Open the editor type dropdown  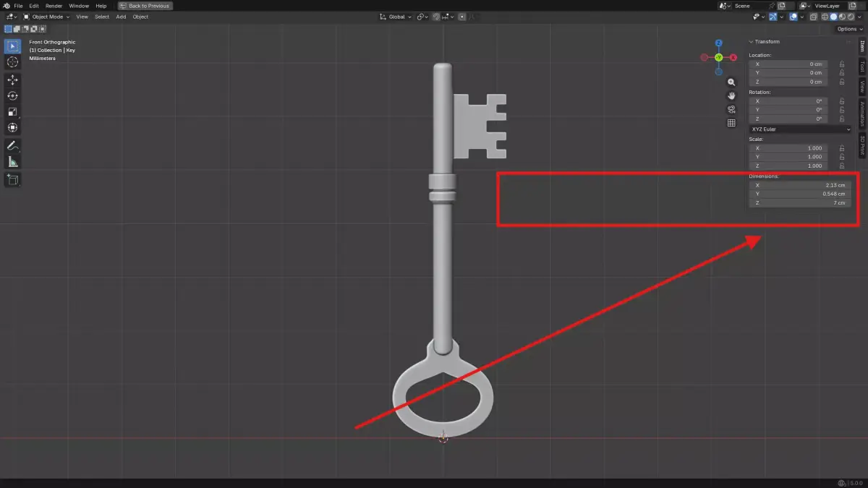coord(11,17)
